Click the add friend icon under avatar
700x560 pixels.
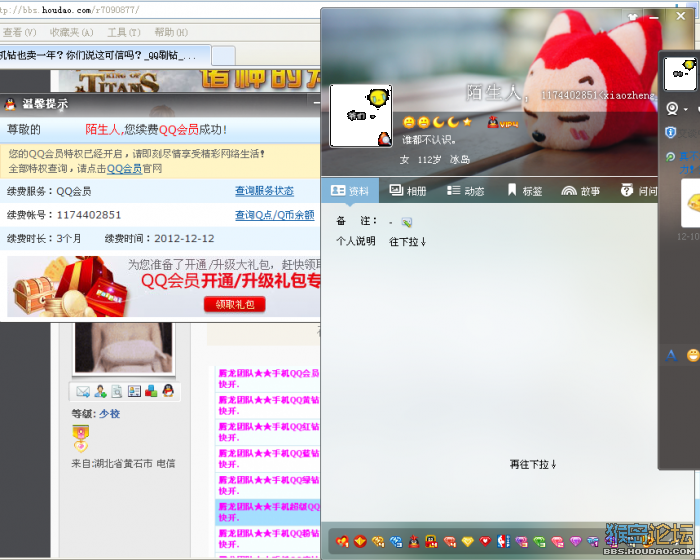pos(100,392)
